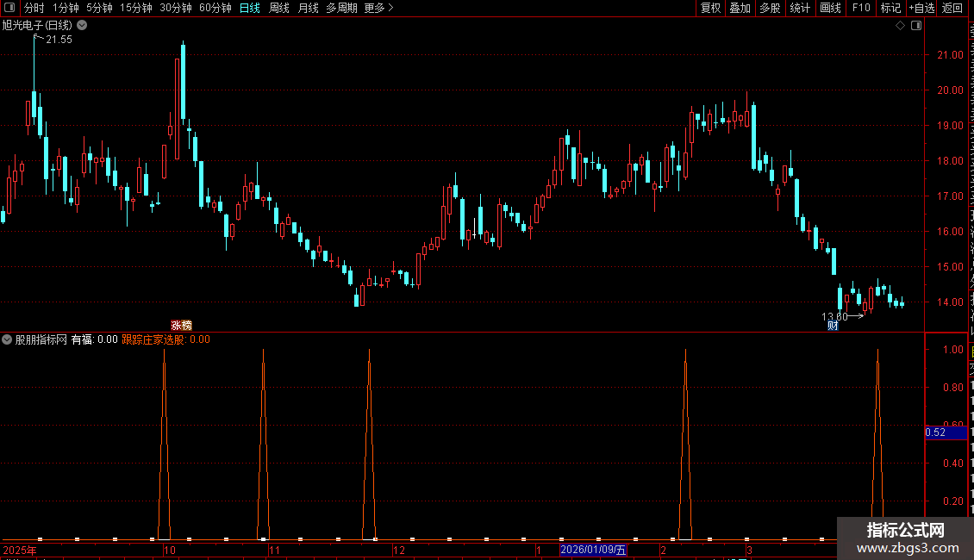
Task: Toggle the side panel icon in chart corner
Action: click(916, 26)
